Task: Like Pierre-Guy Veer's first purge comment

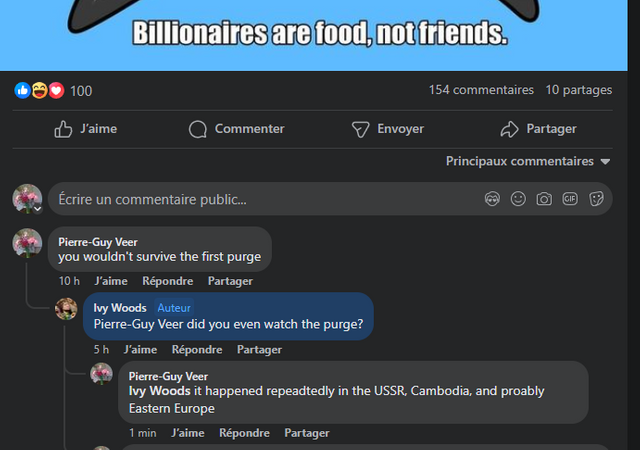Action: tap(111, 281)
